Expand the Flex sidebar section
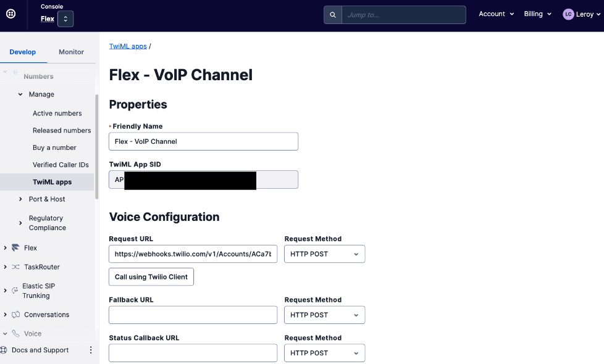604x364 pixels. coord(5,248)
